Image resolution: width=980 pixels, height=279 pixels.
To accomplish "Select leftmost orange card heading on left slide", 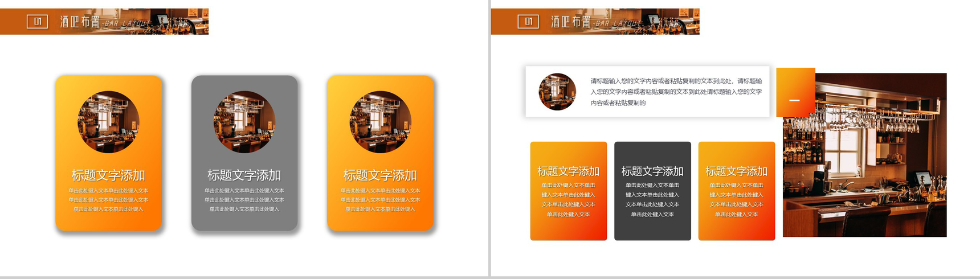I will (108, 175).
